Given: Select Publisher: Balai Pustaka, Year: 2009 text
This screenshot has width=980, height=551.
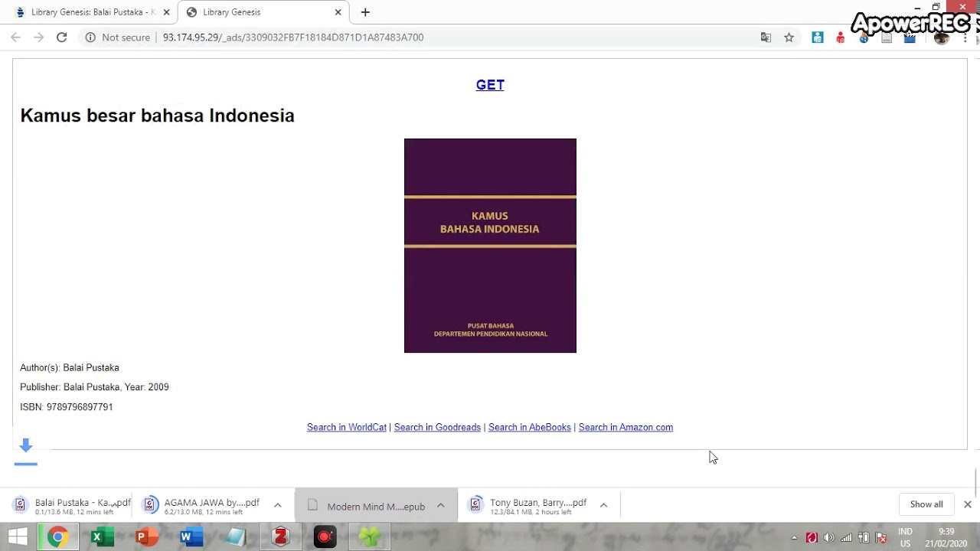Looking at the screenshot, I should pyautogui.click(x=94, y=387).
